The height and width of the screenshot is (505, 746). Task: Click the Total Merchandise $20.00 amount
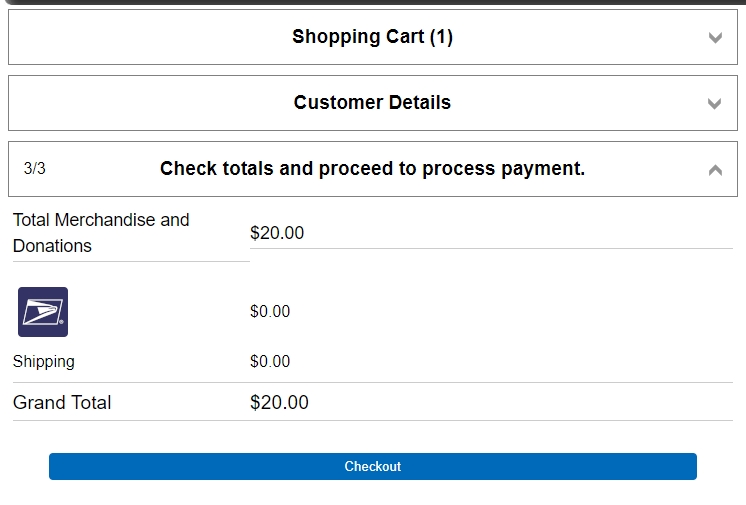pos(277,233)
